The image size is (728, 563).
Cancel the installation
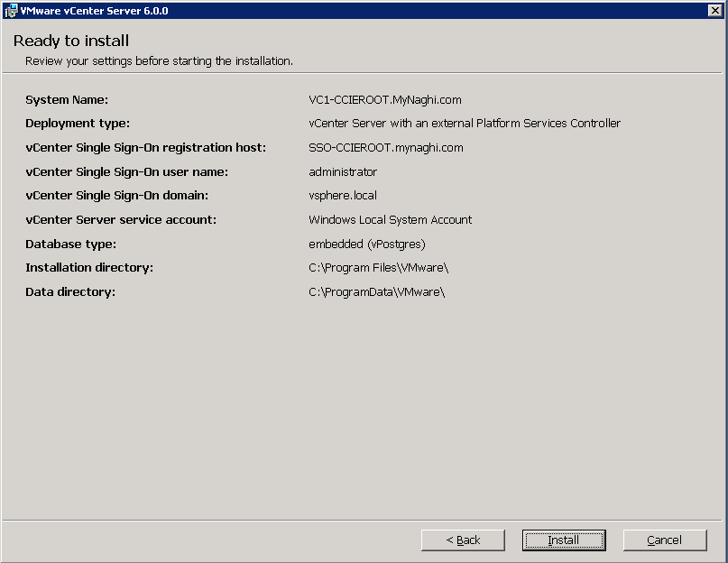point(665,540)
